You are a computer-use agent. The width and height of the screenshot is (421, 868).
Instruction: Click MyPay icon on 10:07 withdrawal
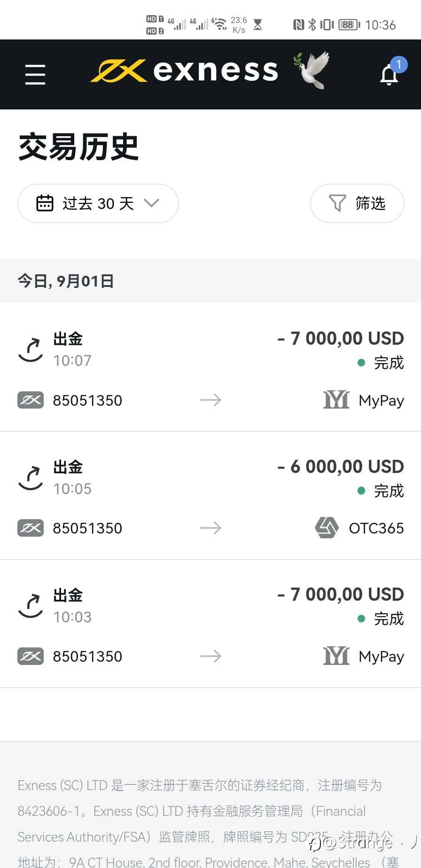pyautogui.click(x=336, y=400)
